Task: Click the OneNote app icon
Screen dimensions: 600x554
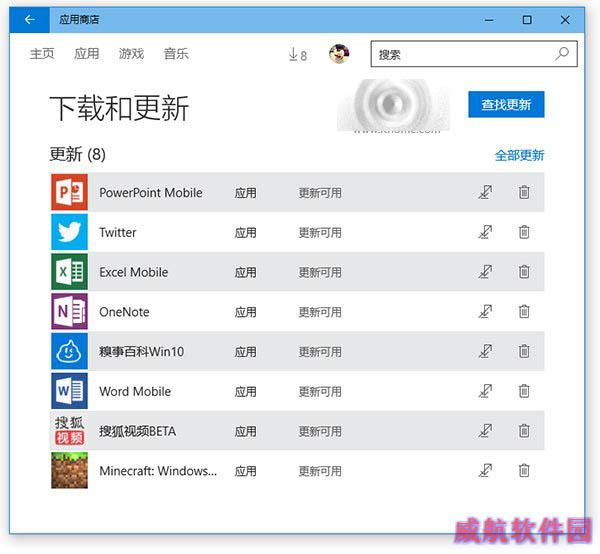Action: [69, 311]
